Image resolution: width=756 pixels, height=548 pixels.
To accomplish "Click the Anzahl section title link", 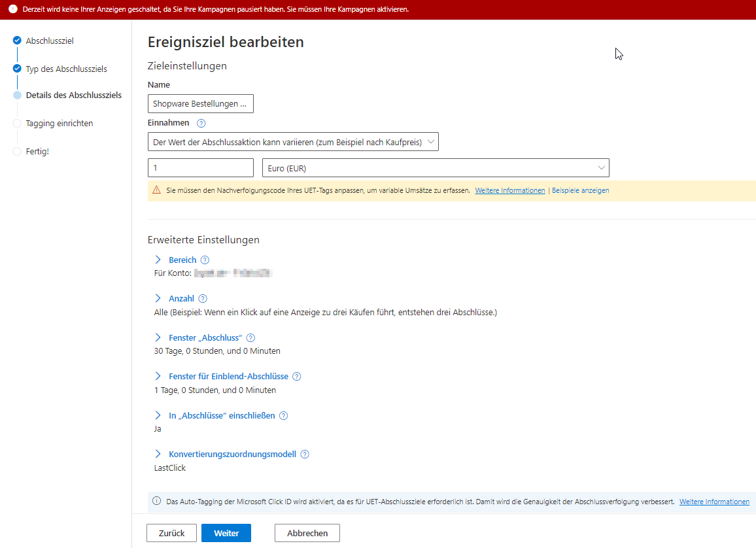I will 181,299.
